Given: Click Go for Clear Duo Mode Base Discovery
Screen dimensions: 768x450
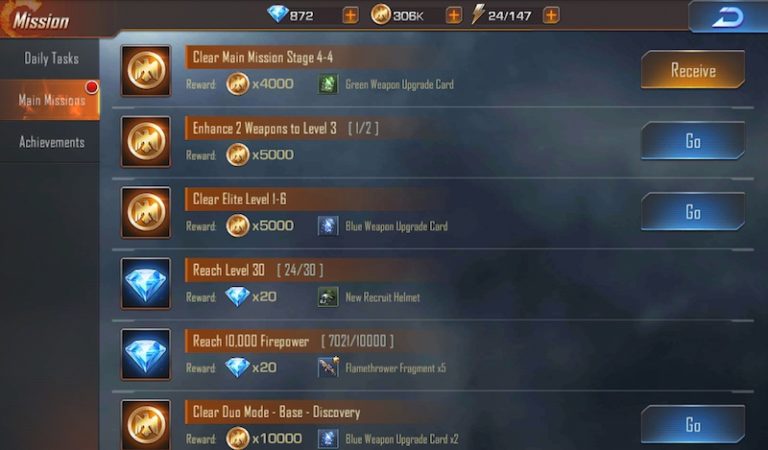Looking at the screenshot, I should click(693, 425).
